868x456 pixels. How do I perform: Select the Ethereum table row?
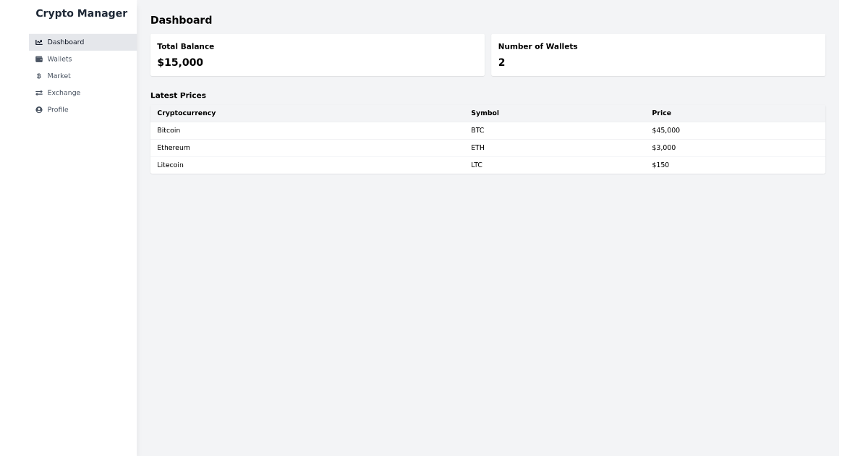point(487,148)
